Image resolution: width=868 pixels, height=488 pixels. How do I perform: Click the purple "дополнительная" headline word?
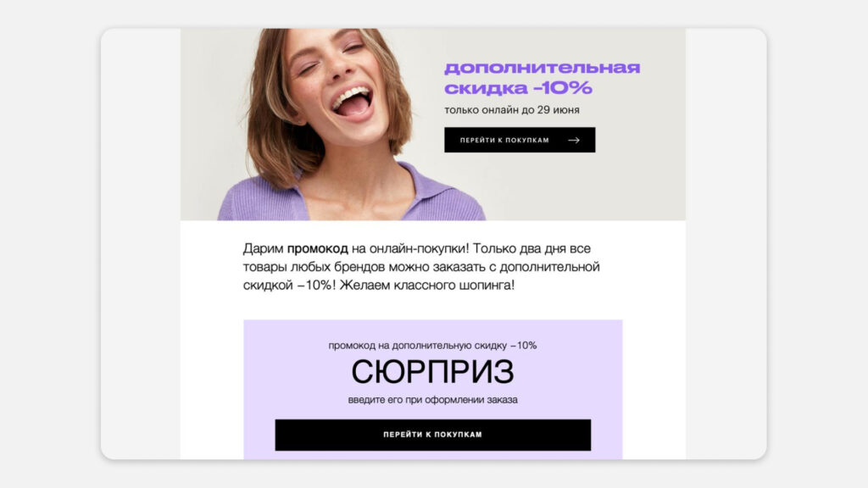pyautogui.click(x=542, y=68)
